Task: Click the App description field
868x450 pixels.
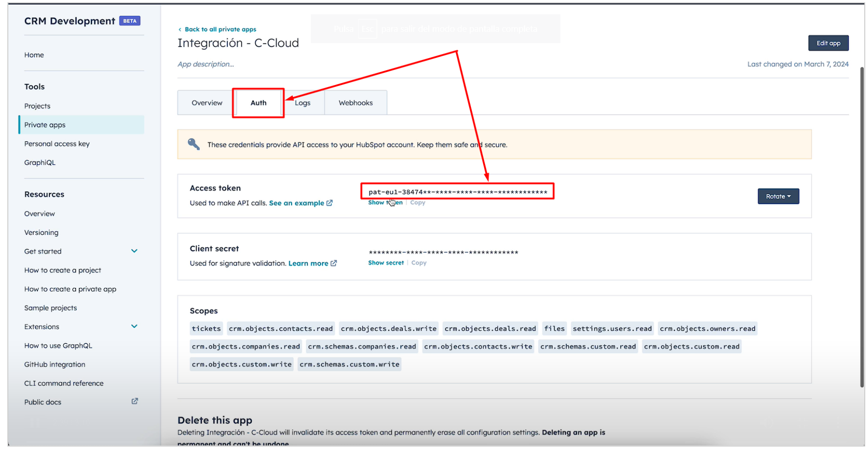Action: pos(206,64)
